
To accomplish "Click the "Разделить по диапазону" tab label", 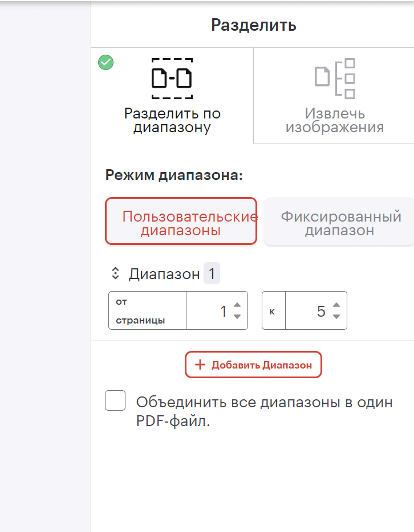I will point(172,120).
